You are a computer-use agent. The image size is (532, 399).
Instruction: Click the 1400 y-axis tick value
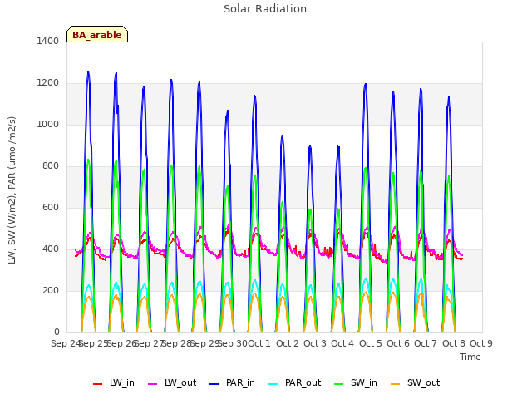48,41
